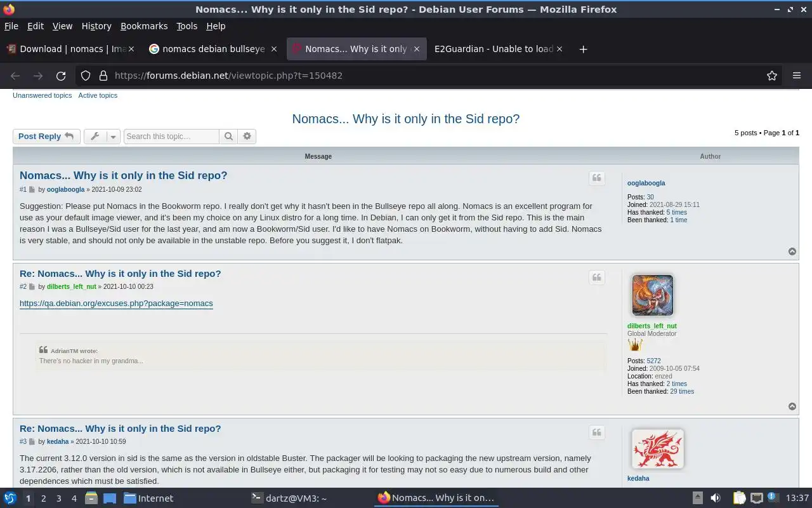
Task: Click ooglaboogla's post count '30'
Action: point(650,197)
